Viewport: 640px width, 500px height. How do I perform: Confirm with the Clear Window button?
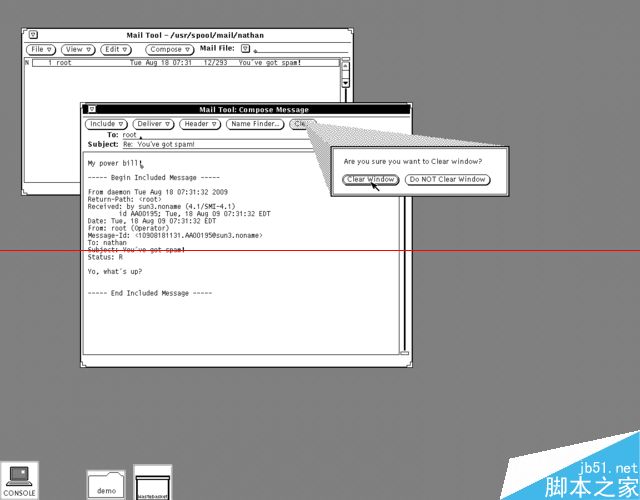click(x=371, y=180)
